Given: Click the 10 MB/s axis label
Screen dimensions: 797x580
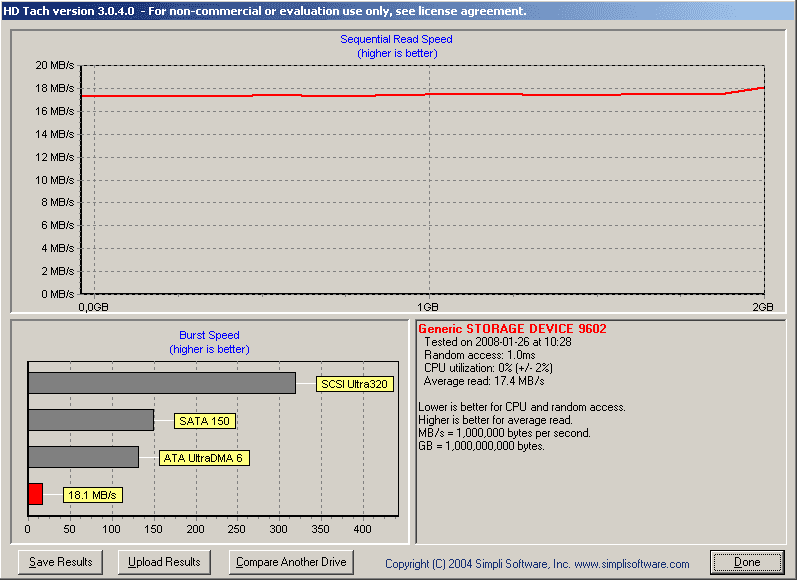Looking at the screenshot, I should pos(54,180).
